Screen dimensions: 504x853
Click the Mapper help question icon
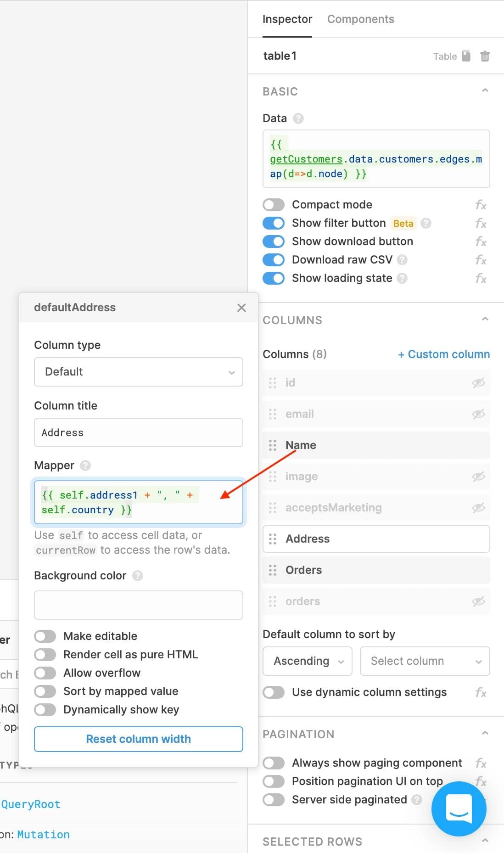click(85, 466)
